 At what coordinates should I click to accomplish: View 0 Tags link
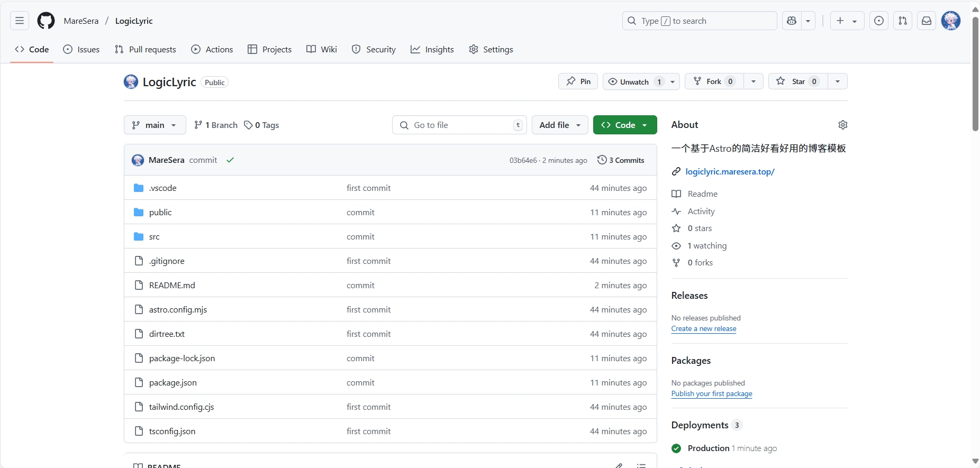point(261,125)
